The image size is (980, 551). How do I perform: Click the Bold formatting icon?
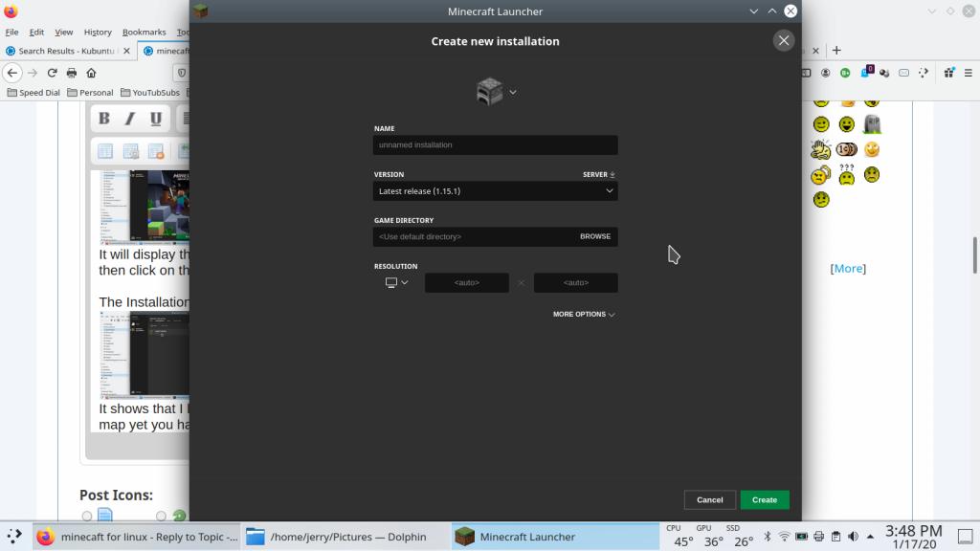104,119
